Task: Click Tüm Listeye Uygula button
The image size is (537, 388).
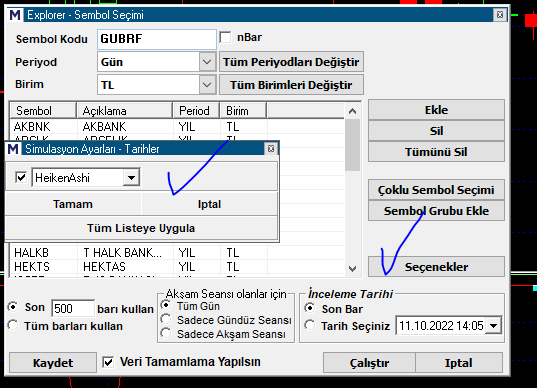Action: tap(141, 228)
